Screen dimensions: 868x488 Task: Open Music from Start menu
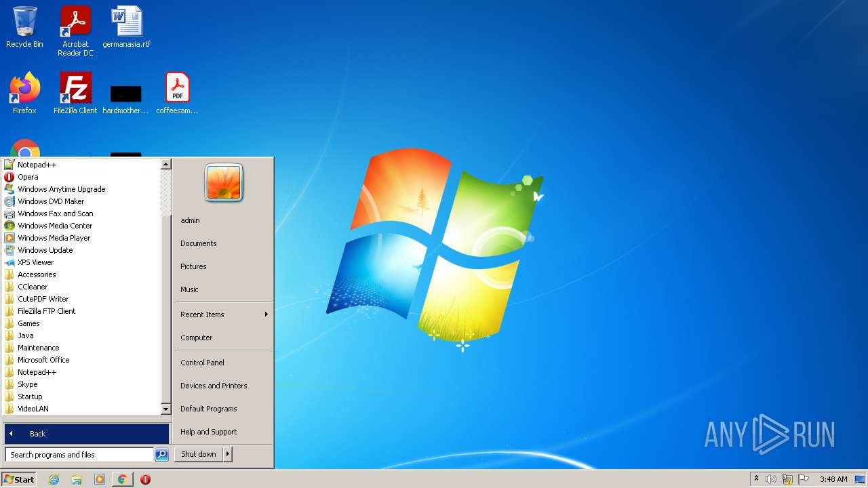(224, 289)
